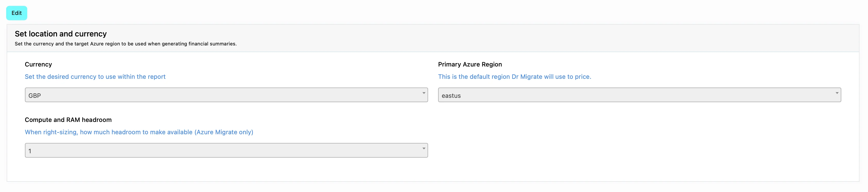Click the 'default region Dr Migrate will use' hint
The width and height of the screenshot is (868, 192).
coord(514,77)
